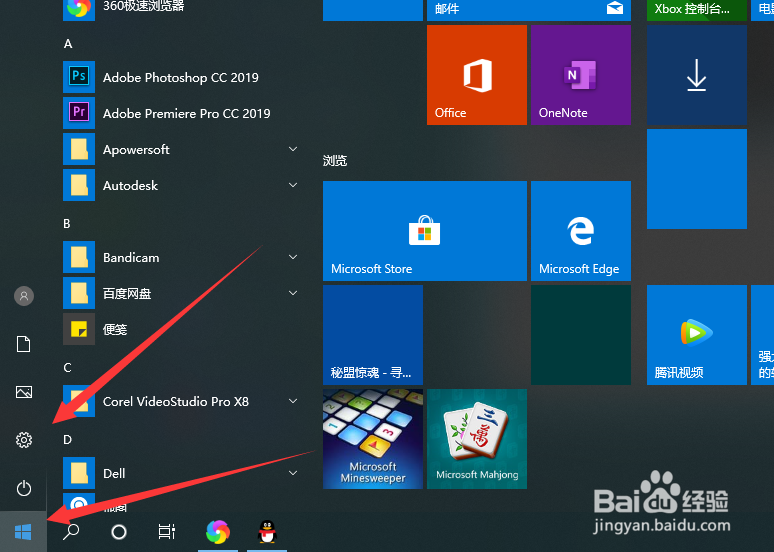Open the Xbox 控制台 tile
The width and height of the screenshot is (774, 552).
pos(697,10)
